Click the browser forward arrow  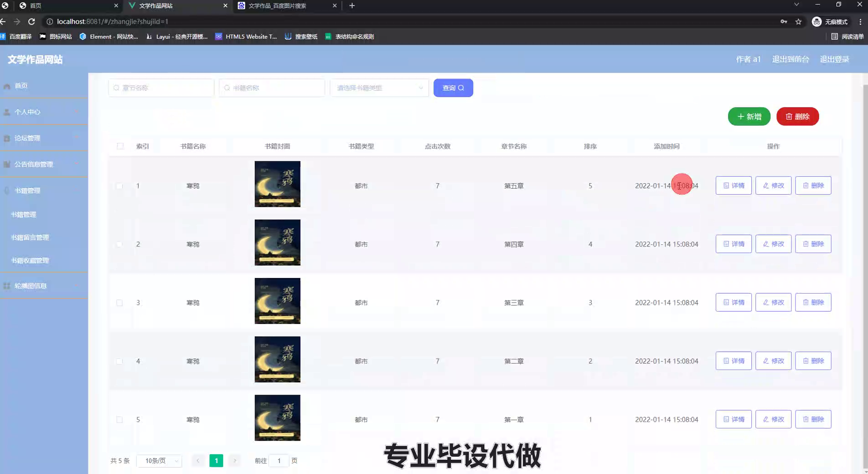(17, 21)
